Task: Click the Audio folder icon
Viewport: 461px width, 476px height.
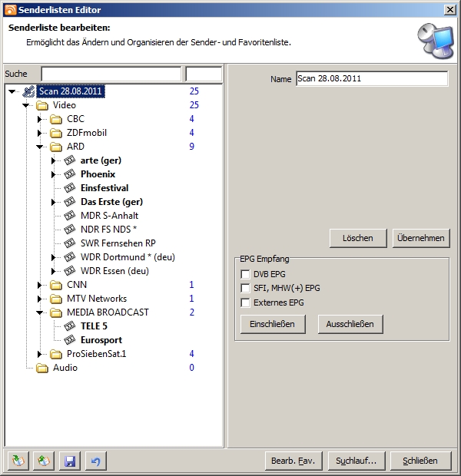Action: (x=42, y=368)
